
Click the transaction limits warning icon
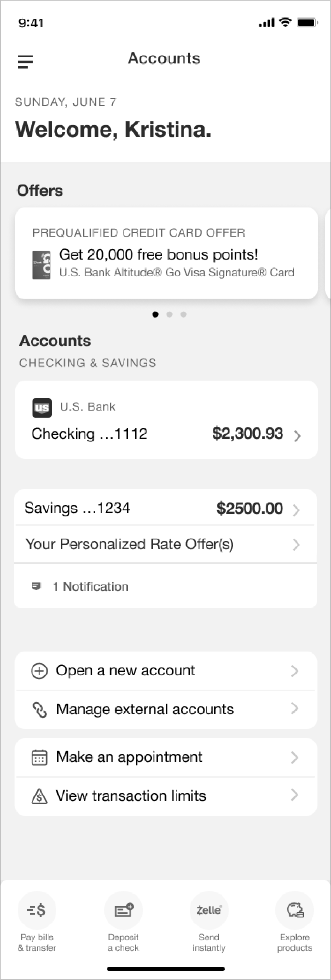39,796
